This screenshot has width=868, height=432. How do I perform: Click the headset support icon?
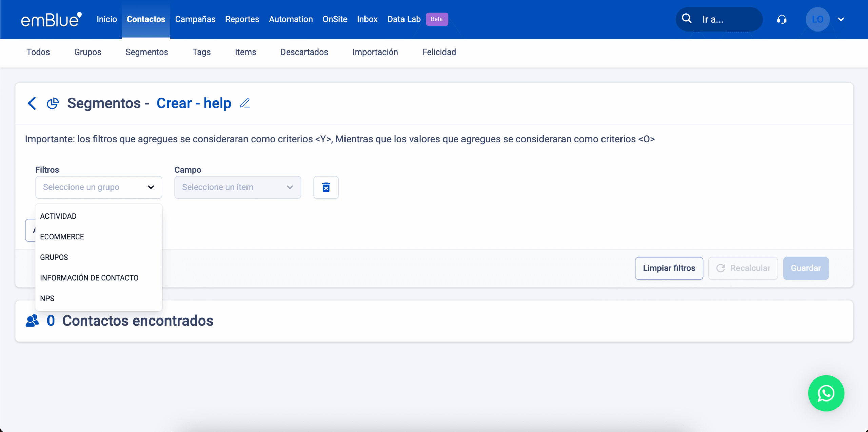(x=782, y=20)
